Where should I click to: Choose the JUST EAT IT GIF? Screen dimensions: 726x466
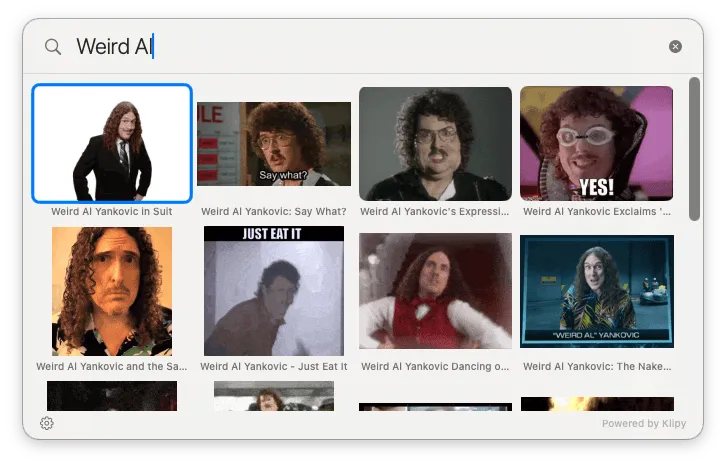[274, 291]
